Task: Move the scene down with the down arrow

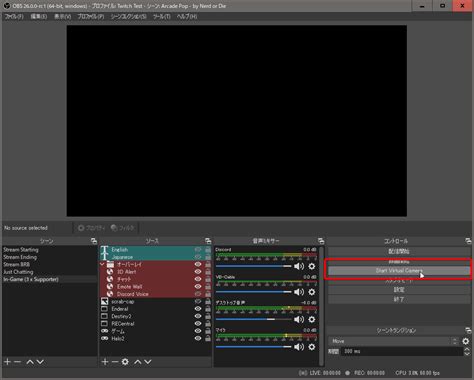Action: [x=40, y=362]
